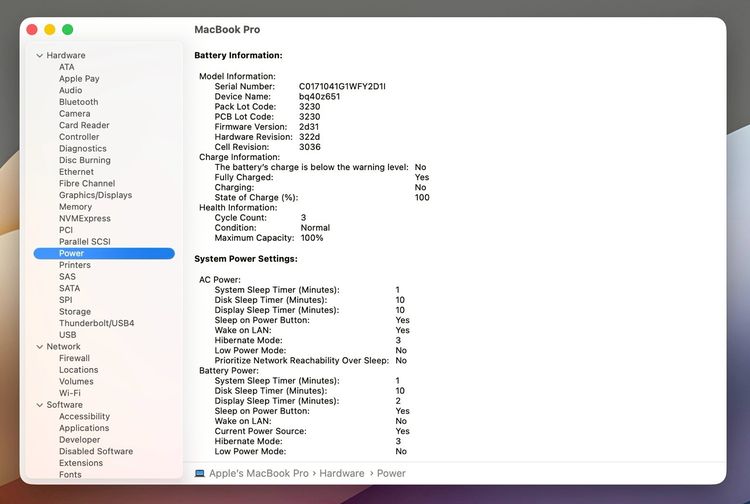The width and height of the screenshot is (750, 504).
Task: Open the Audio sidebar item
Action: pyautogui.click(x=70, y=90)
